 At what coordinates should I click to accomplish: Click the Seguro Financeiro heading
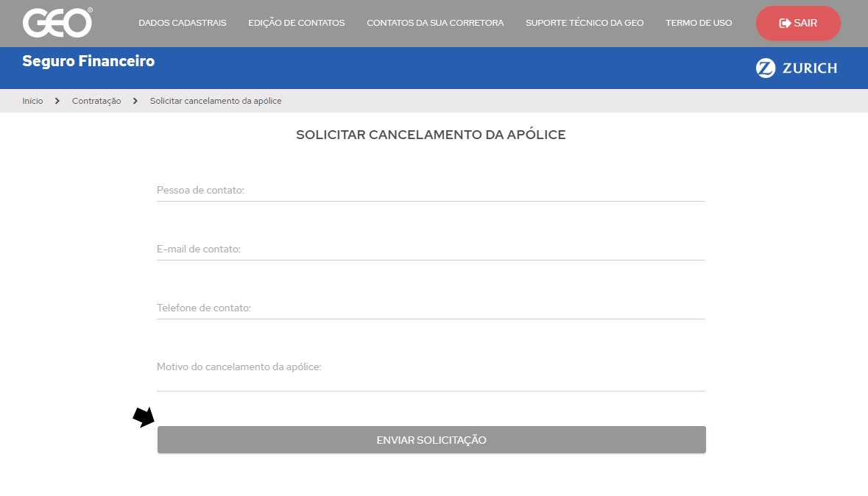click(x=88, y=61)
